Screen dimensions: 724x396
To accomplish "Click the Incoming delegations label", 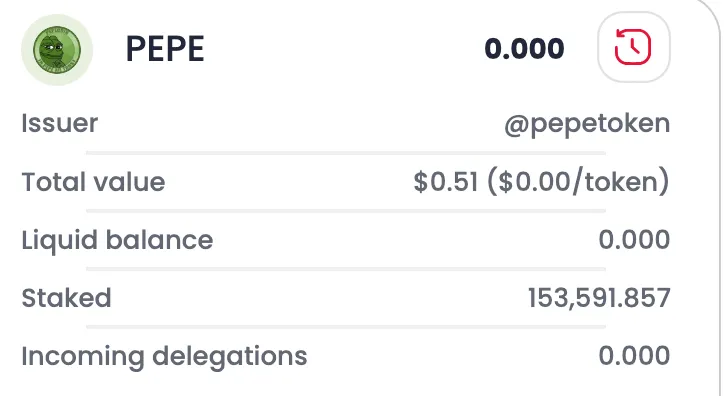I will point(164,356).
